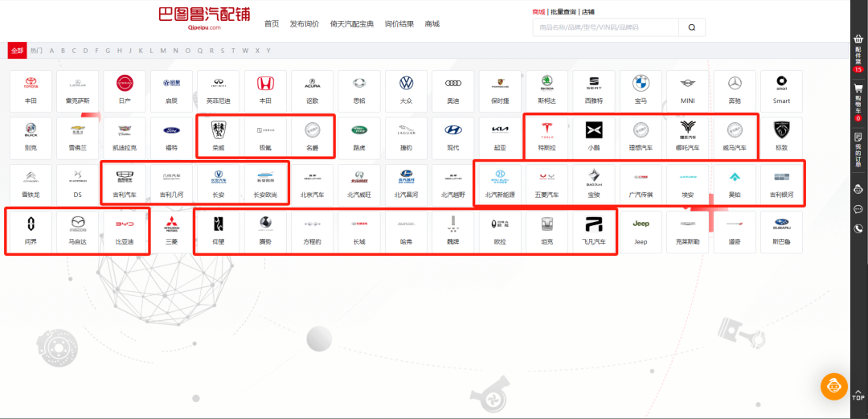
Task: Choose the Tesla 特斯拉 brand card
Action: coord(547,138)
